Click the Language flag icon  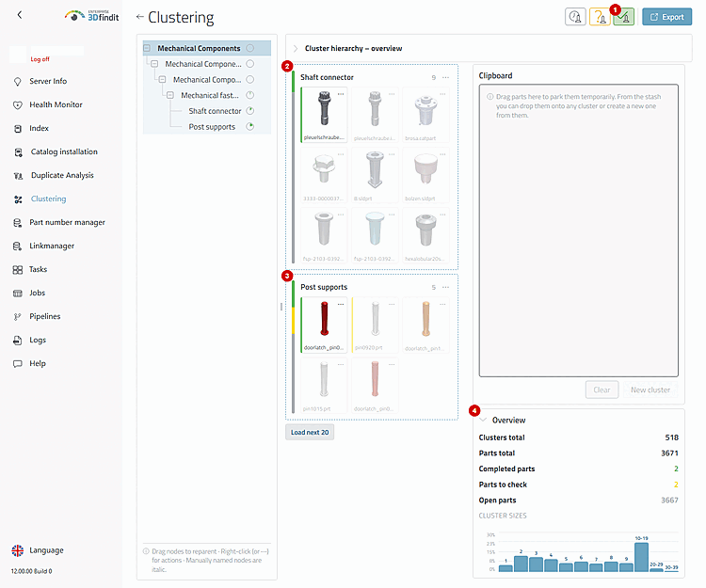point(18,550)
